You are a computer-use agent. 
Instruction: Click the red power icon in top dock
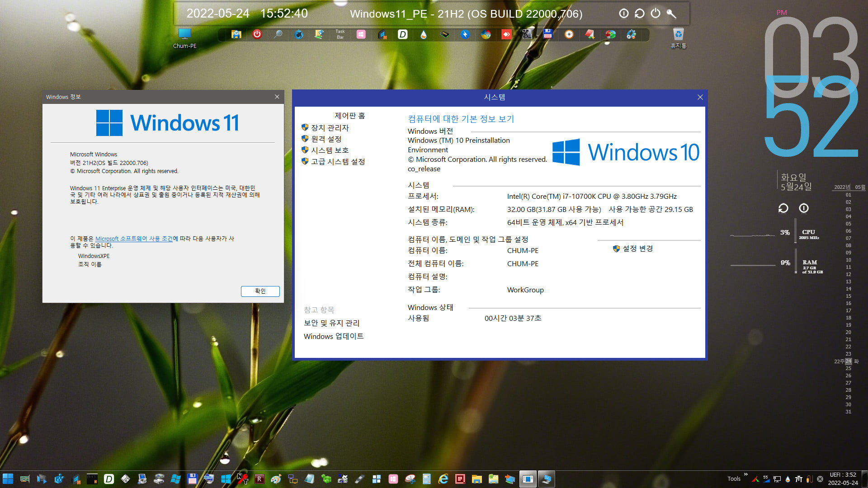coord(257,34)
